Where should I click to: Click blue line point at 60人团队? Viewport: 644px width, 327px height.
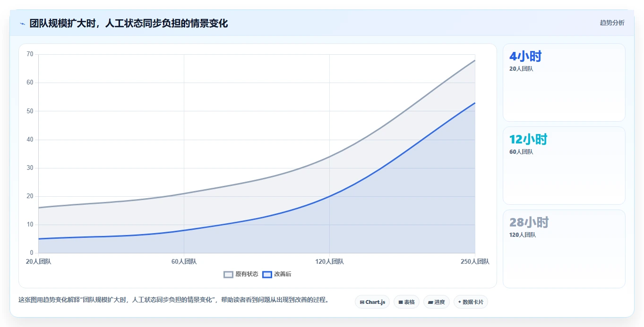coord(184,230)
